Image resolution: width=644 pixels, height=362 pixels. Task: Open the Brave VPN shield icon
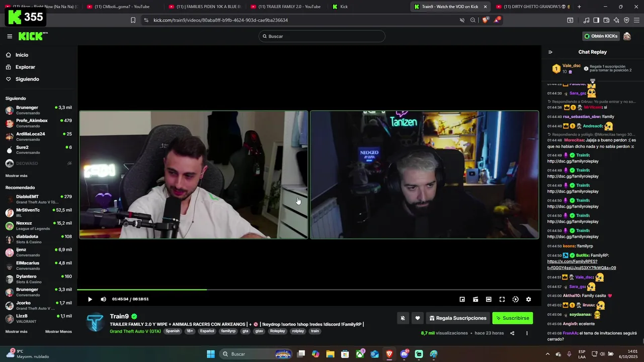(x=626, y=20)
